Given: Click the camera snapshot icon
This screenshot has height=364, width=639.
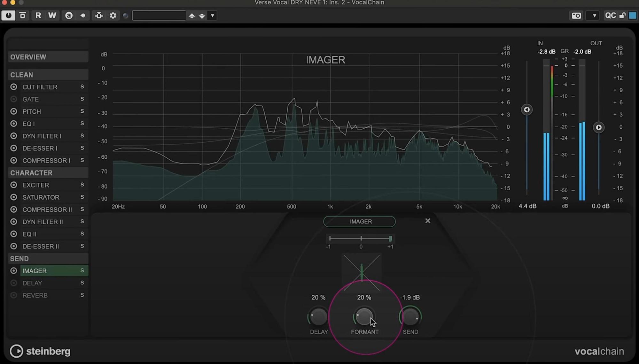Looking at the screenshot, I should [x=576, y=15].
